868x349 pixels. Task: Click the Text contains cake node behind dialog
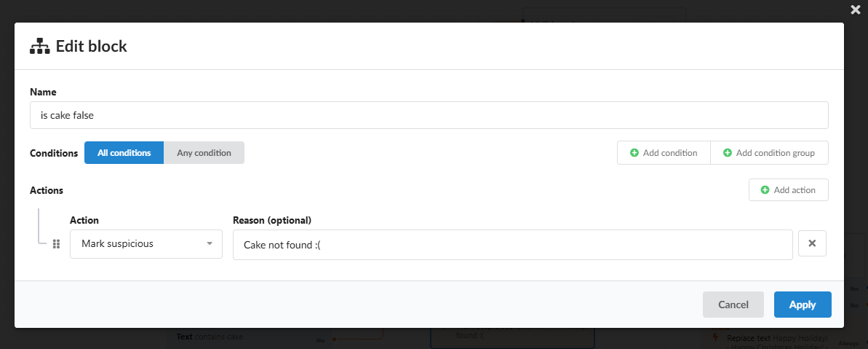(x=210, y=337)
